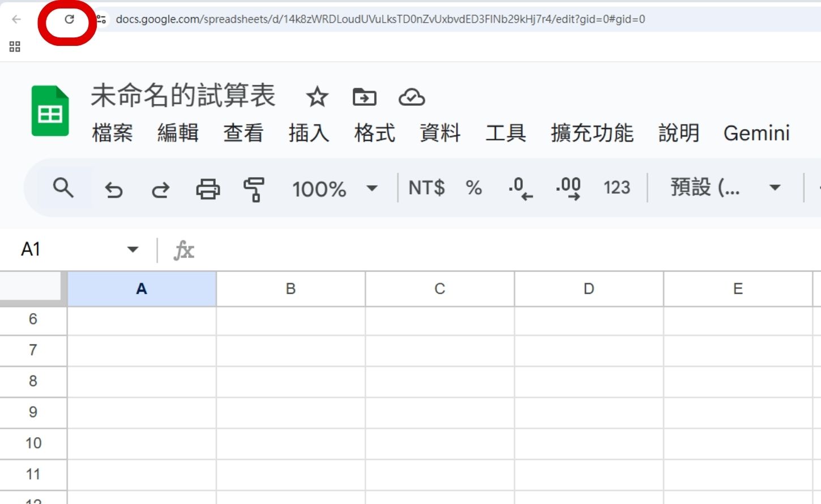Viewport: 821px width, 504px height.
Task: Star this spreadsheet
Action: (317, 97)
